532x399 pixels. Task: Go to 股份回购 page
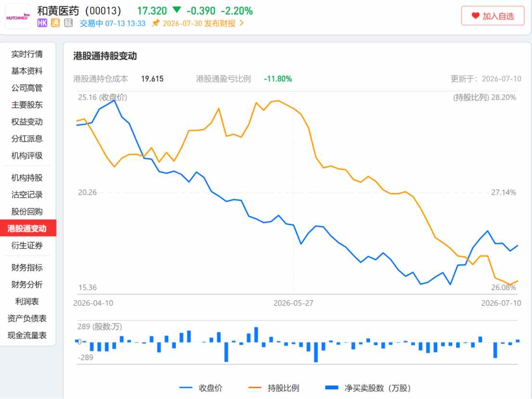[27, 212]
